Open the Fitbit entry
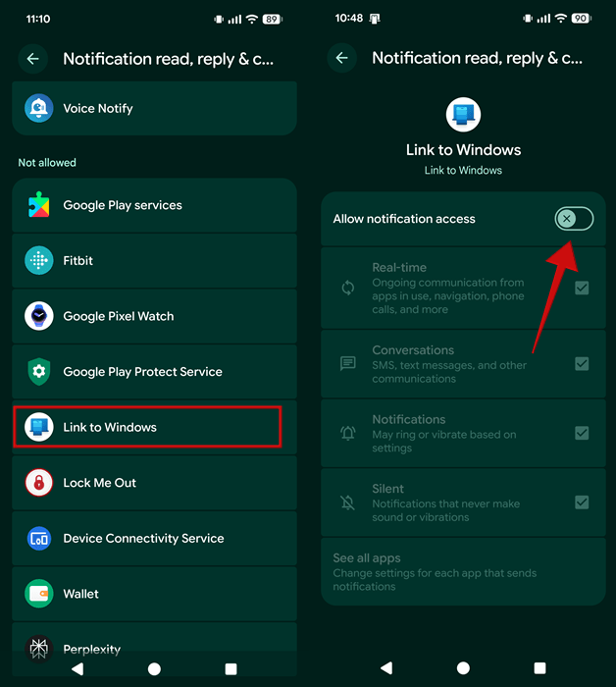This screenshot has width=616, height=687. [155, 261]
